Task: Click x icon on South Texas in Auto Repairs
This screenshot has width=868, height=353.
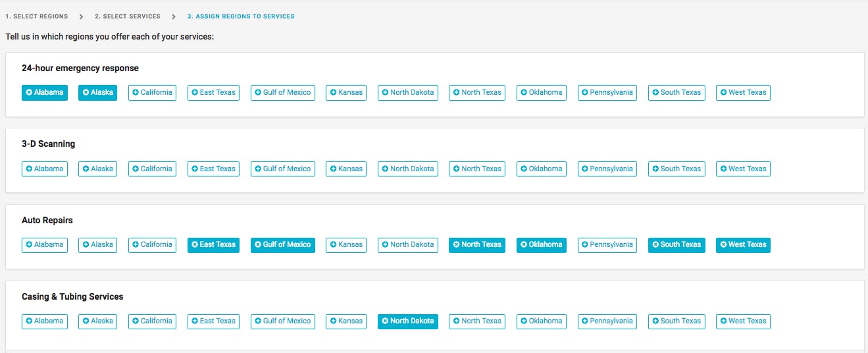Action: pos(655,245)
